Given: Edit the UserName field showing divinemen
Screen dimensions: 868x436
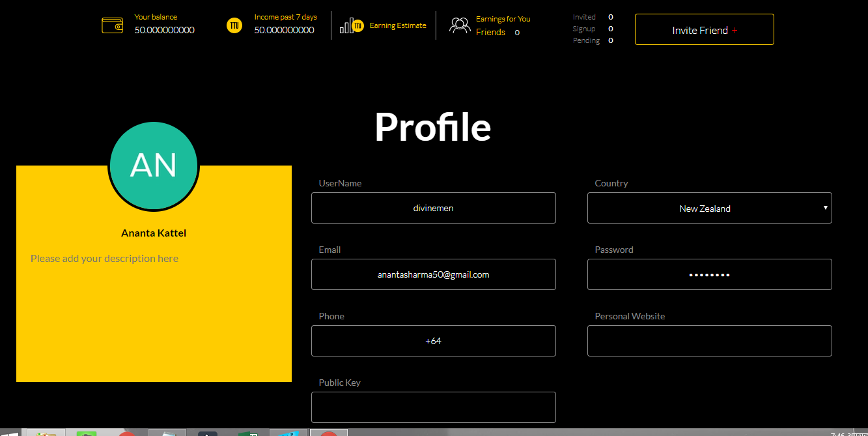Looking at the screenshot, I should pos(433,208).
